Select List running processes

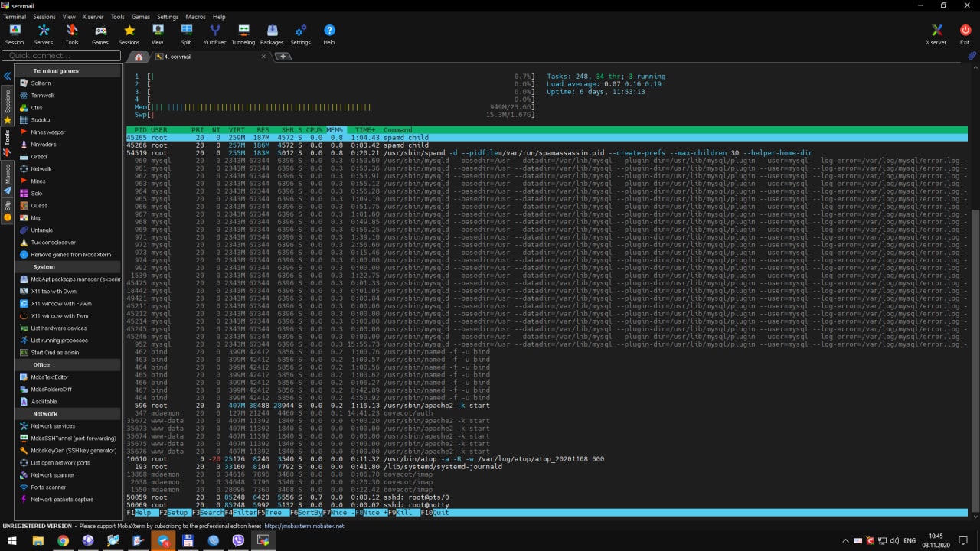pyautogui.click(x=59, y=340)
